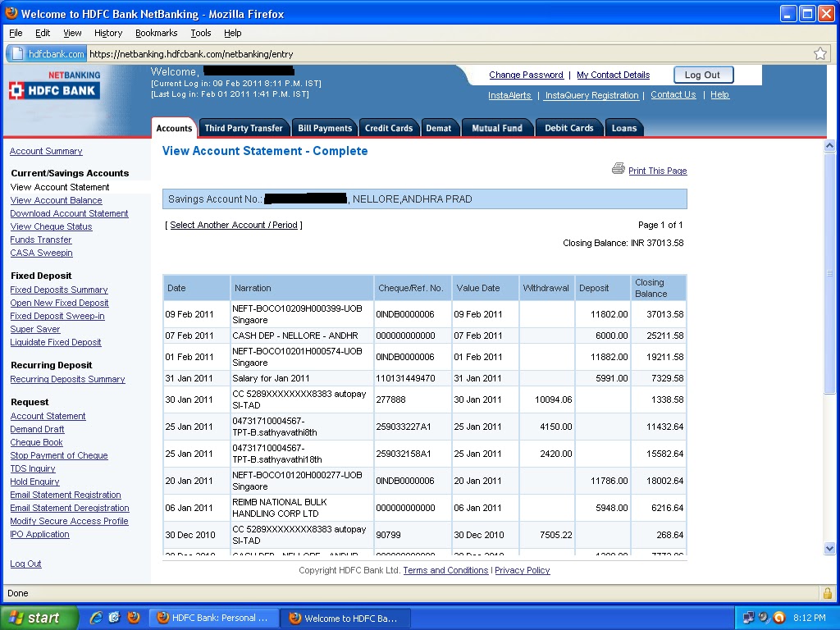
Task: Click Select Another Account / Period link
Action: click(x=234, y=225)
